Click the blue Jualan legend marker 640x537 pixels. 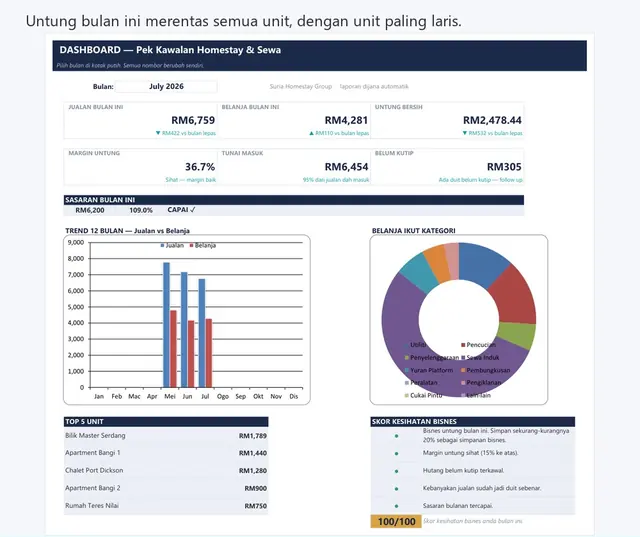[162, 246]
